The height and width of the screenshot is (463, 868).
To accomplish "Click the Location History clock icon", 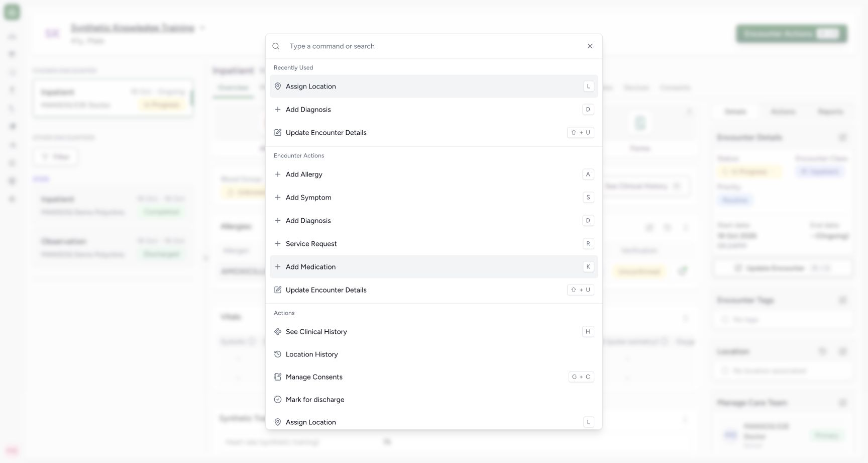I will coord(278,354).
